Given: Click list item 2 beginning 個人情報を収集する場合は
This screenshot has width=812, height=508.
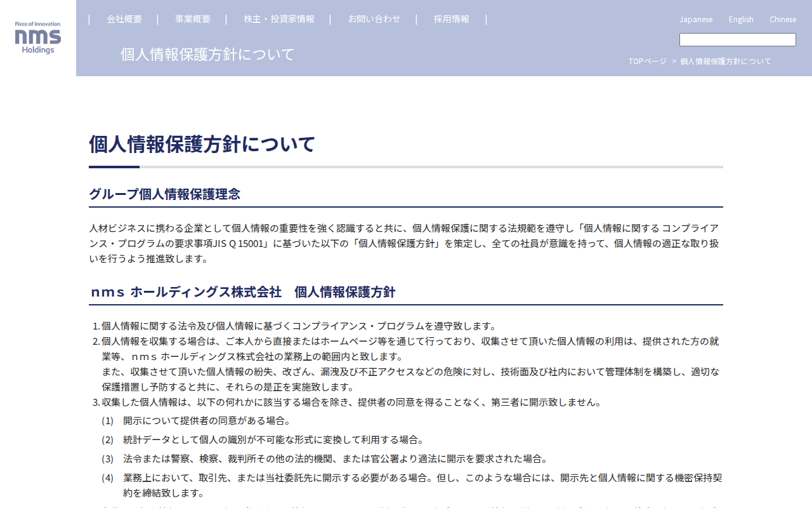Looking at the screenshot, I should (410, 349).
